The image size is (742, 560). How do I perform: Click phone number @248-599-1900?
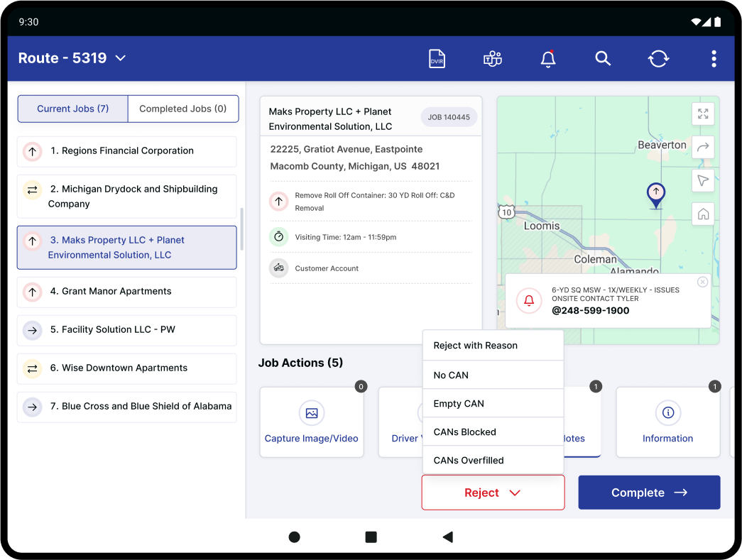click(x=591, y=311)
